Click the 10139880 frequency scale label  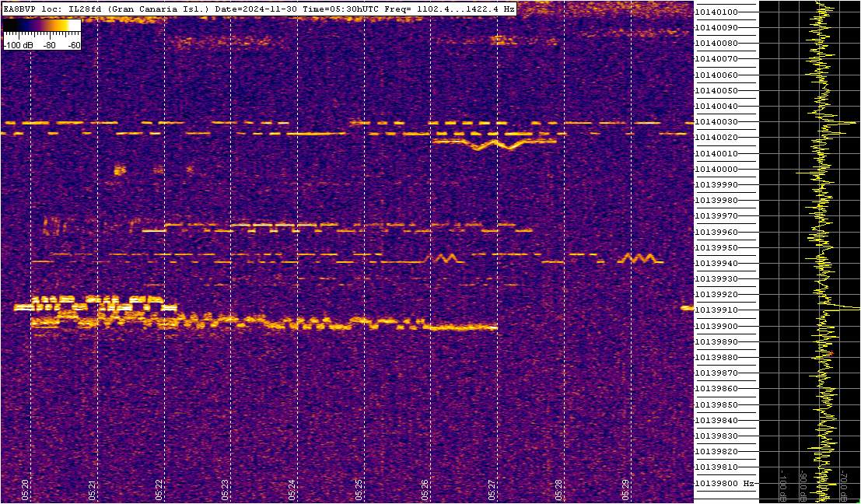click(x=716, y=358)
